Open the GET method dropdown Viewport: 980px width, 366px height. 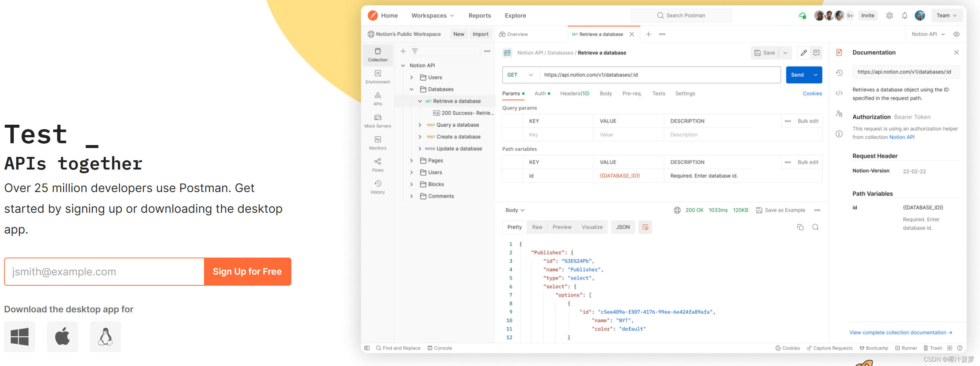point(520,75)
